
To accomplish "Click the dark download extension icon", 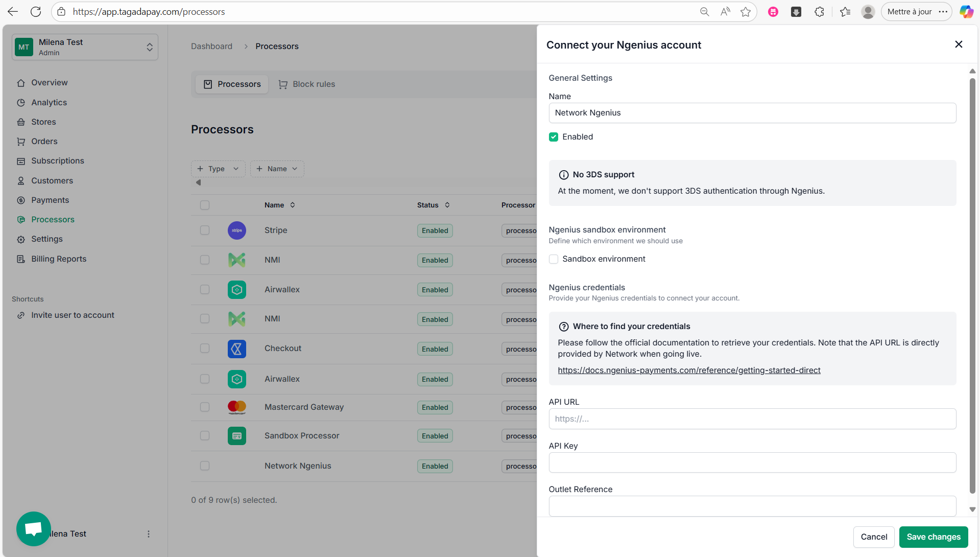I will coord(796,12).
